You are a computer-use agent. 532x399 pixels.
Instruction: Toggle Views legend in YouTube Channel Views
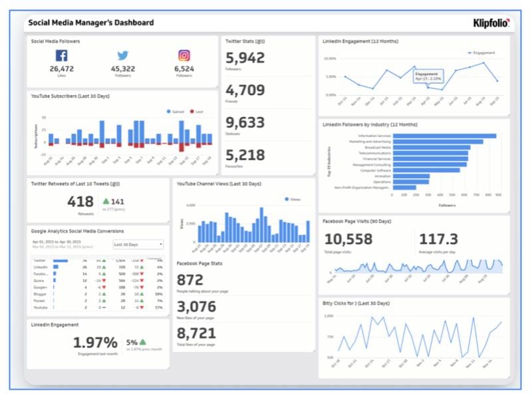293,199
